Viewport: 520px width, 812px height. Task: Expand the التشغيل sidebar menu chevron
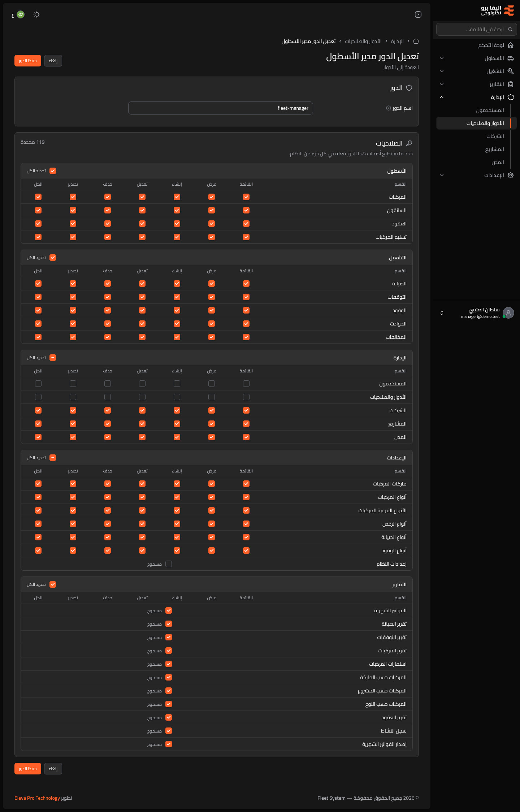point(442,71)
